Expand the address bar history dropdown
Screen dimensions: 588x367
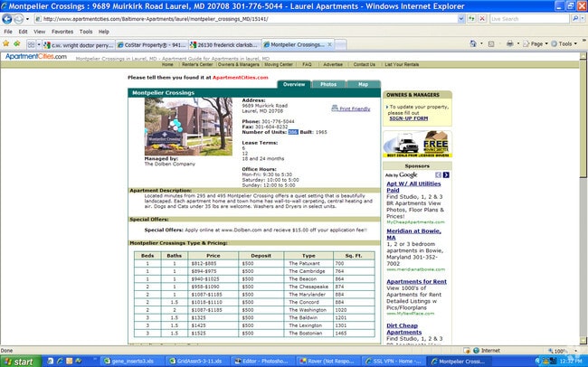pyautogui.click(x=461, y=19)
